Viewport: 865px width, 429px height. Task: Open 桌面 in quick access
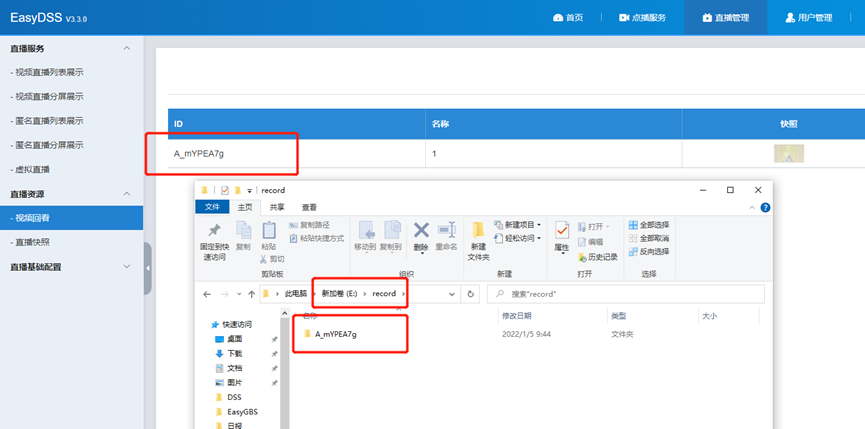pyautogui.click(x=234, y=339)
